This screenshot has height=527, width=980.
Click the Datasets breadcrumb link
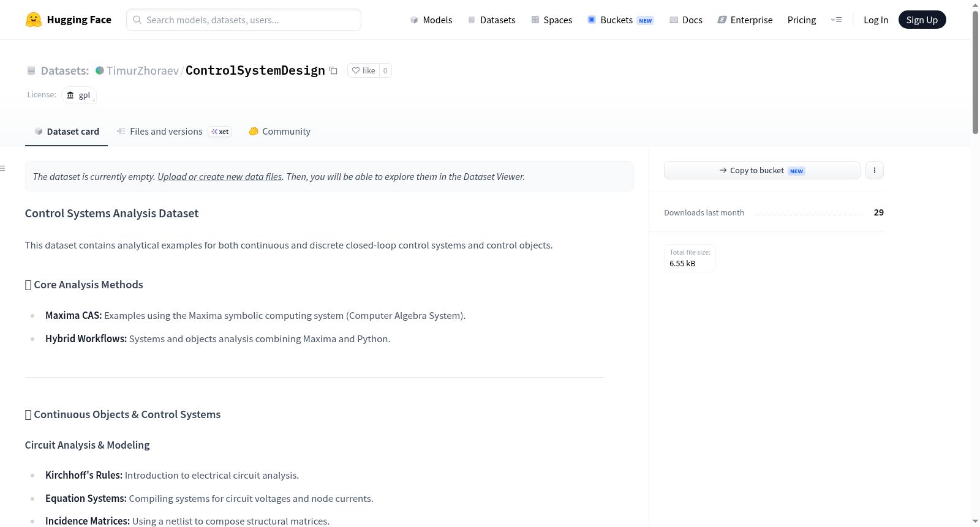click(65, 70)
